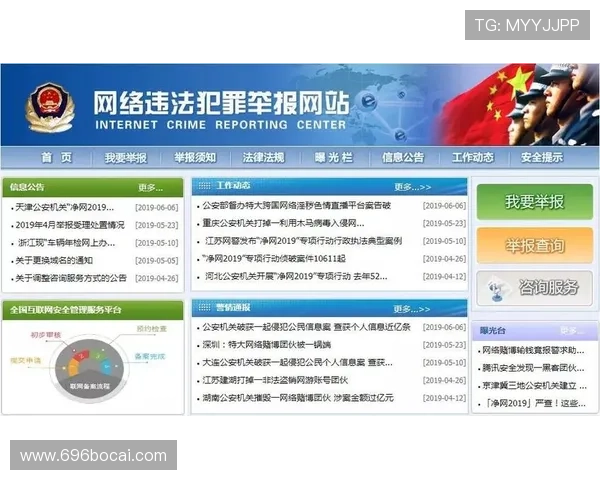
Task: Click the 曝光台 panel heading
Action: 493,331
